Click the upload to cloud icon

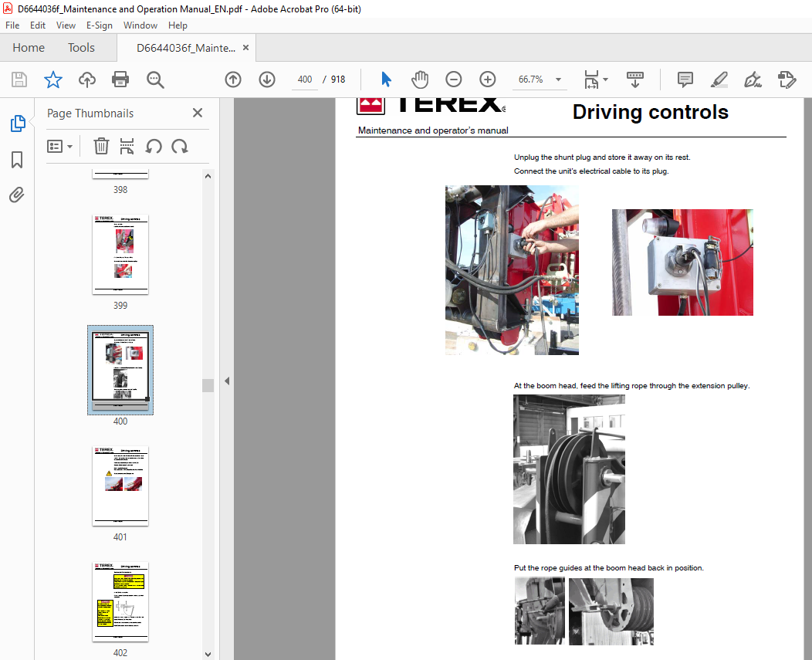coord(87,80)
